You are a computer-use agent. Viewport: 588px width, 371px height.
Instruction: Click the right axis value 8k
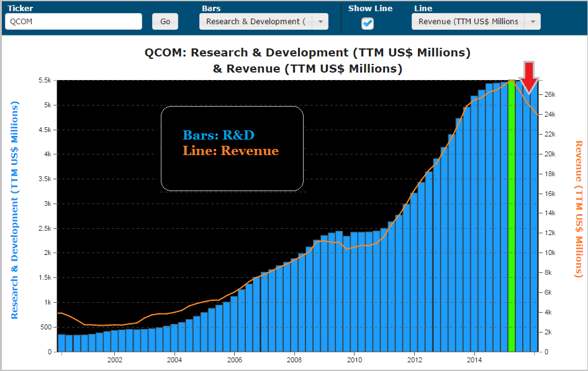point(548,272)
